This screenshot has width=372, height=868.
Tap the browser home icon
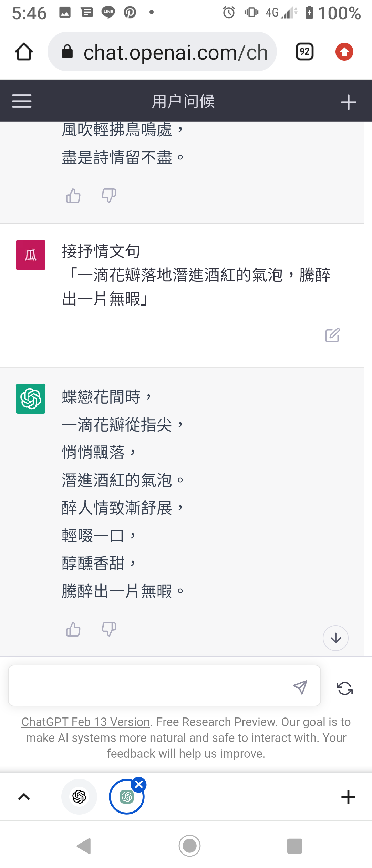tap(24, 52)
